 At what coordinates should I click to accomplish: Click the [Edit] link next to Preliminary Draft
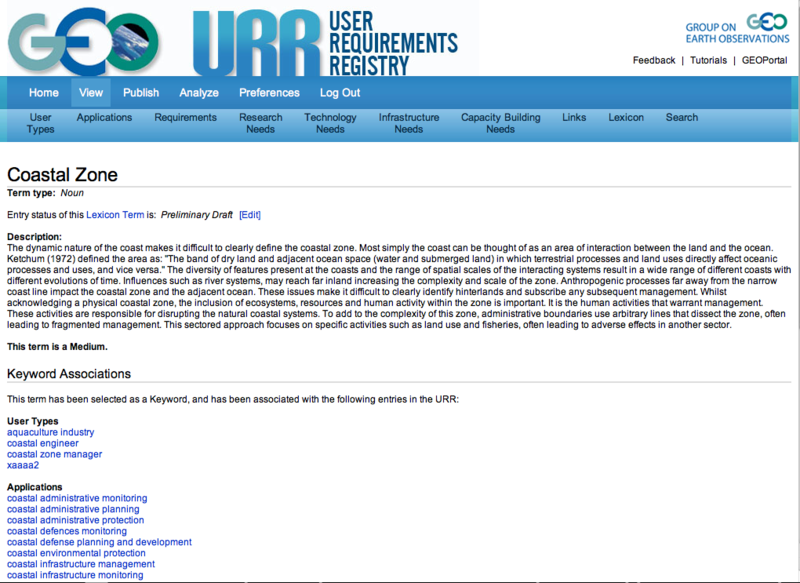coord(250,215)
